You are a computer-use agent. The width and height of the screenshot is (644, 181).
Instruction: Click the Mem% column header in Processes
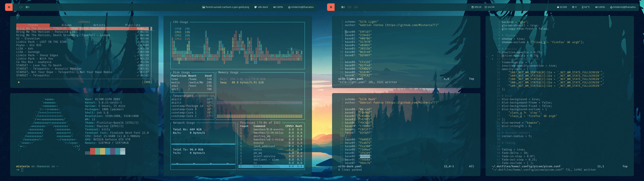(299, 126)
